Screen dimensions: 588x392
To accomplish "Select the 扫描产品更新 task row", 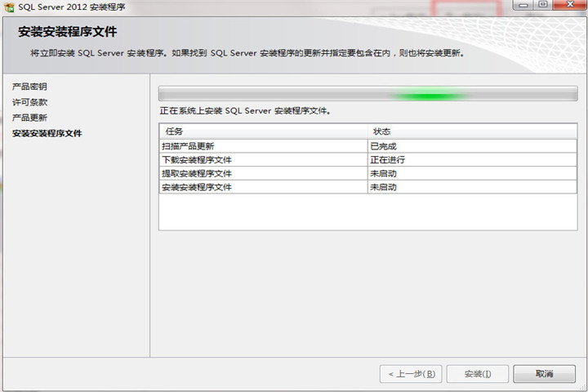I will (367, 146).
